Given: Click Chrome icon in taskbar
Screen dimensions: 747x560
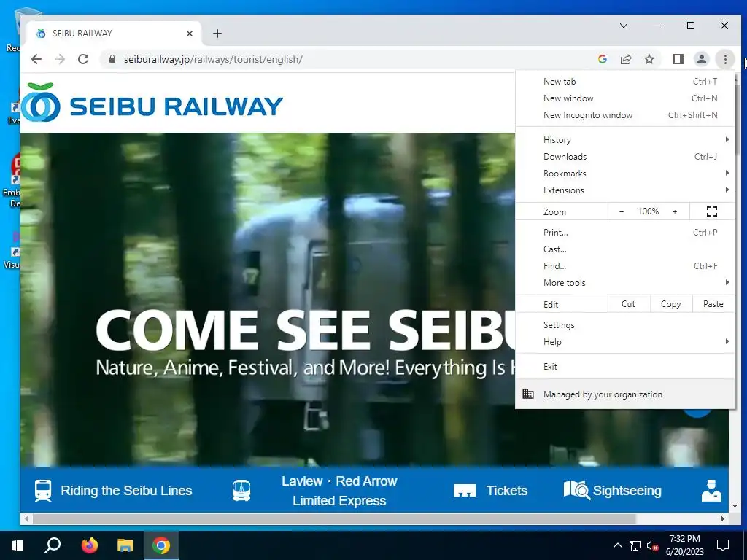Looking at the screenshot, I should point(161,545).
